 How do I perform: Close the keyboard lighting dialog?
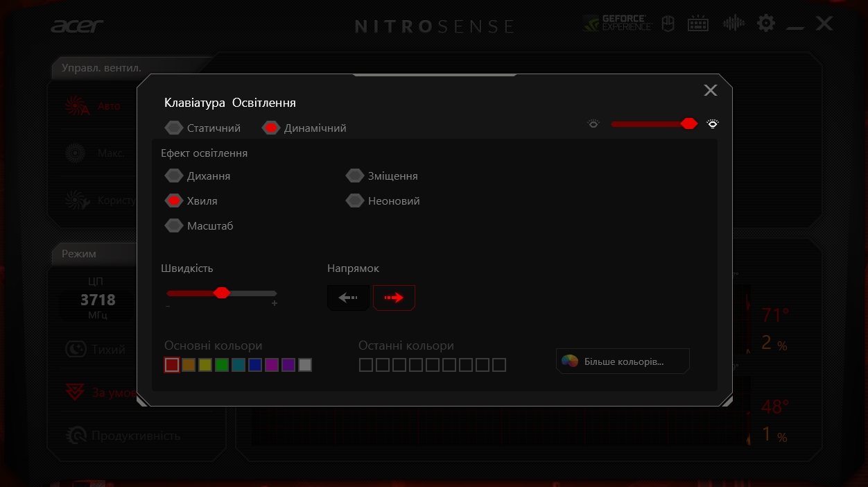[710, 90]
